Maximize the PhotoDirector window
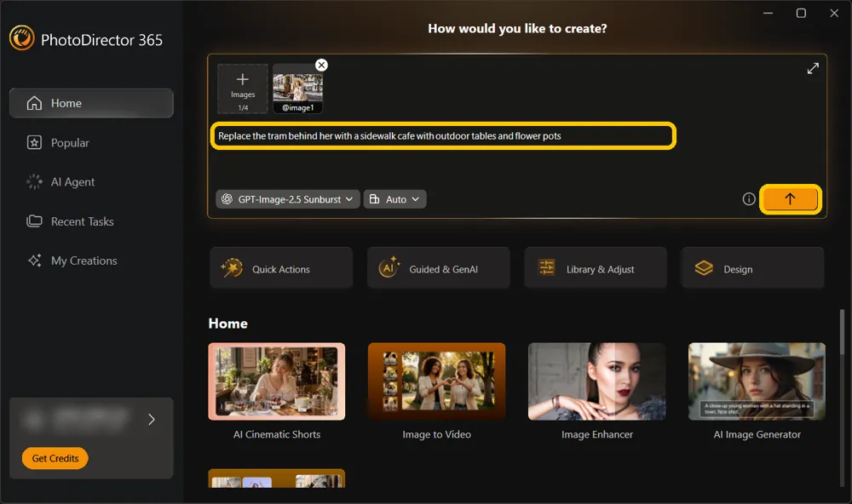This screenshot has width=852, height=504. (801, 13)
